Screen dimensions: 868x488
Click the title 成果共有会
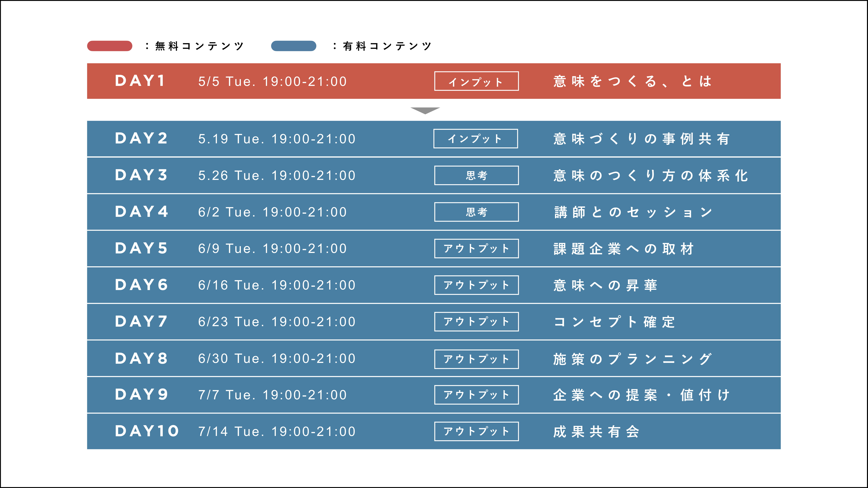(596, 432)
